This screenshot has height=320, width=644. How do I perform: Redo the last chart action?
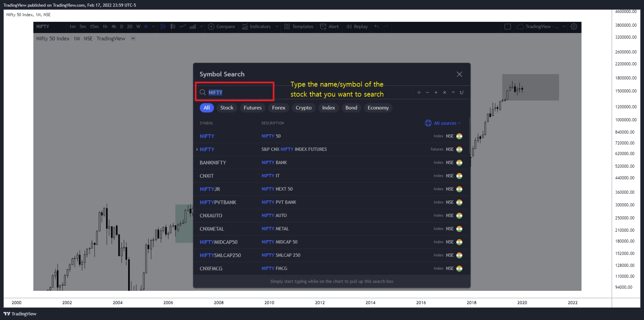(386, 26)
